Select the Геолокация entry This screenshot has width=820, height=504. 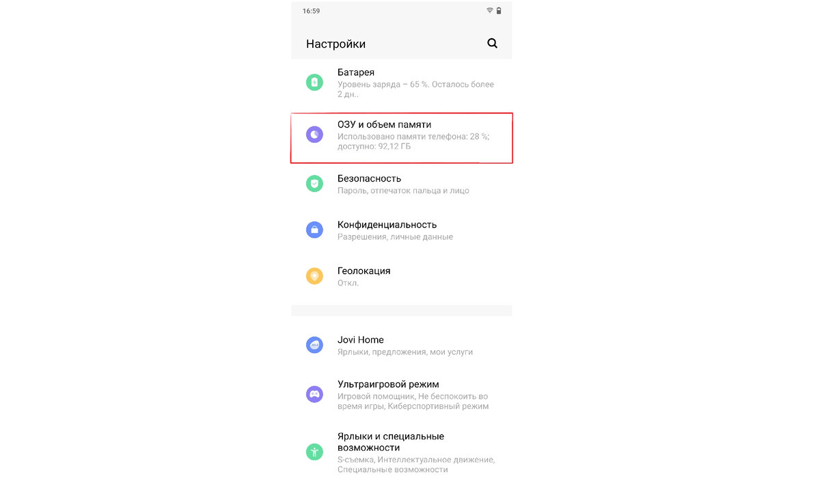402,277
